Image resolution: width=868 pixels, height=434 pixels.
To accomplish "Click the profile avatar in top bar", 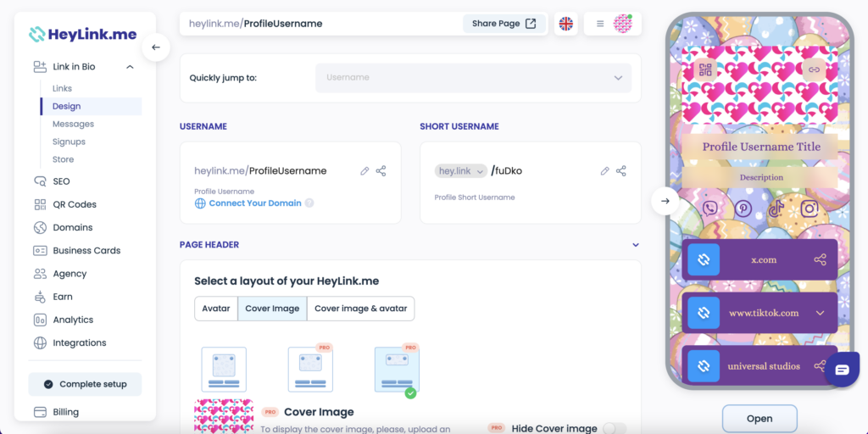I will tap(622, 24).
